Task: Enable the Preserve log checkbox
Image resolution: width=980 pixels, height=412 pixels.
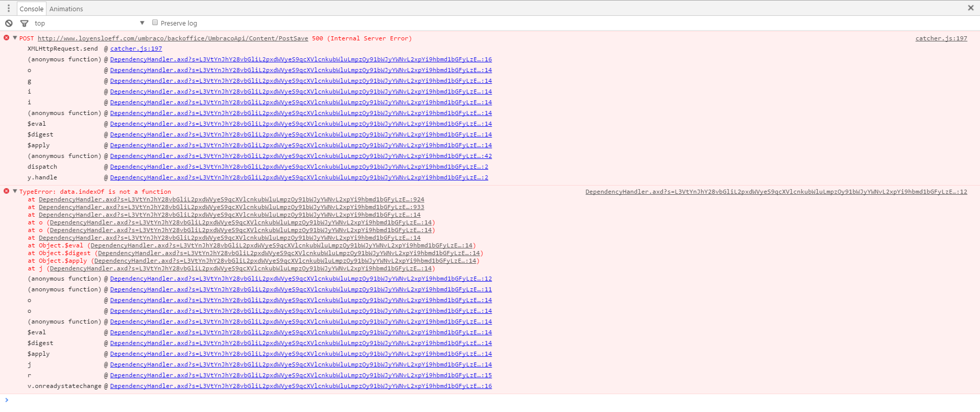Action: pyautogui.click(x=155, y=22)
